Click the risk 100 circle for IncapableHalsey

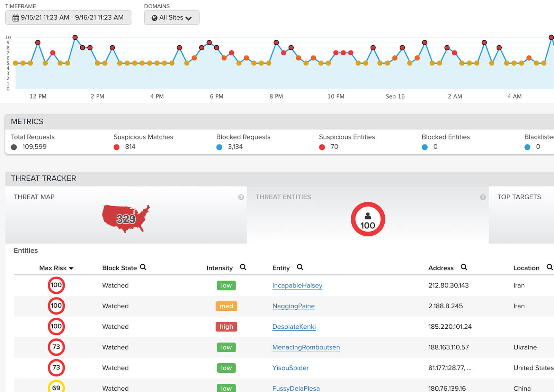pyautogui.click(x=56, y=285)
